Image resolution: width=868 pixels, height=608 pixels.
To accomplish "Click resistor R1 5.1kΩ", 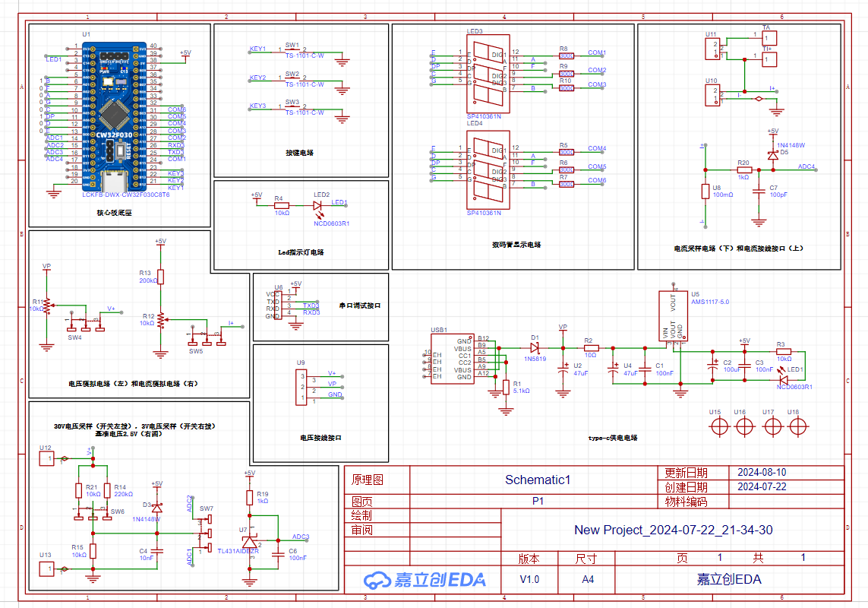I will pos(506,387).
